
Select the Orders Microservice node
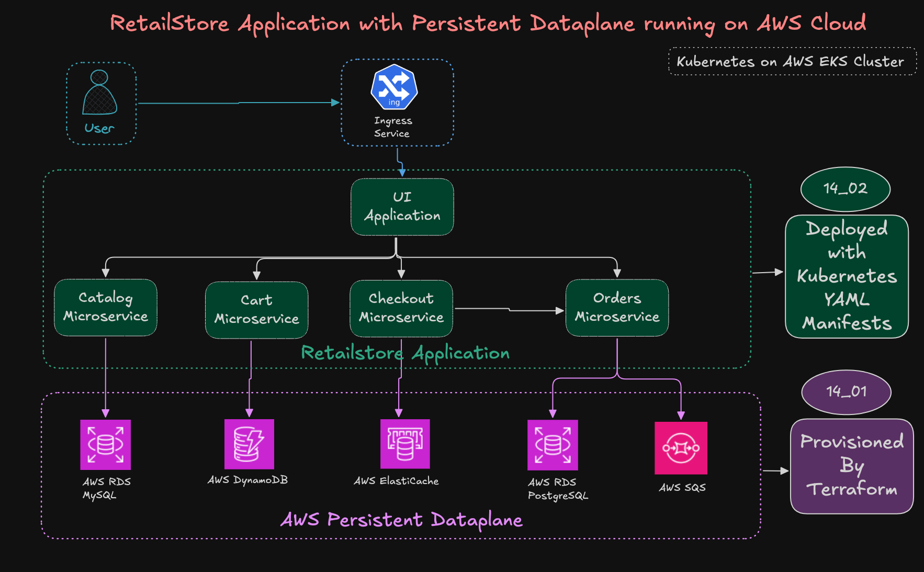coord(617,308)
